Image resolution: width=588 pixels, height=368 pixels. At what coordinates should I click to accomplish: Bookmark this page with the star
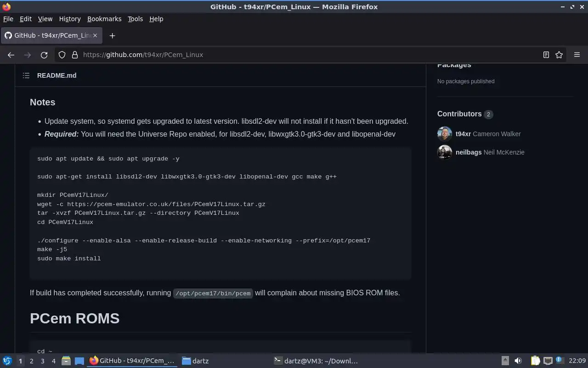click(559, 55)
